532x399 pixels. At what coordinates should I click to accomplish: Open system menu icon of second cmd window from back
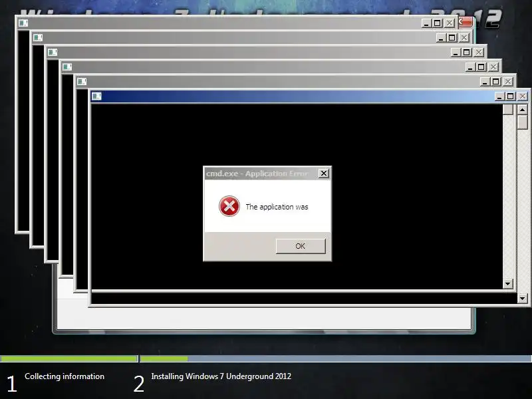point(38,38)
